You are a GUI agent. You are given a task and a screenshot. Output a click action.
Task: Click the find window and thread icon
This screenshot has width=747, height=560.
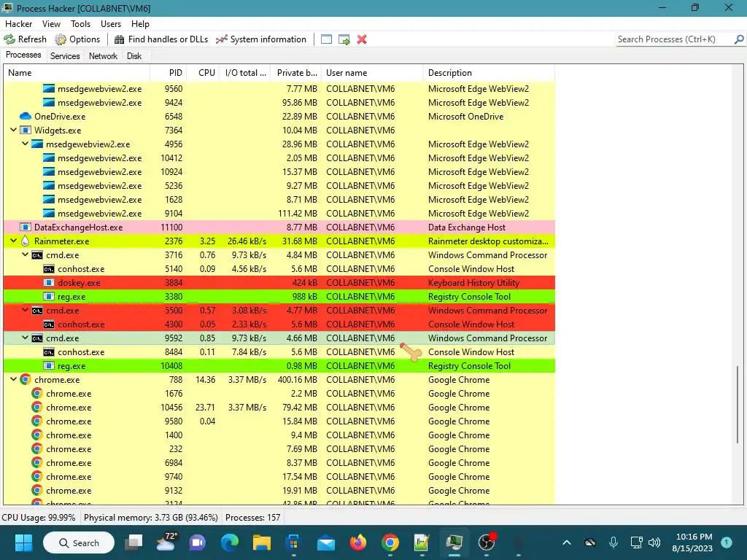pos(344,39)
